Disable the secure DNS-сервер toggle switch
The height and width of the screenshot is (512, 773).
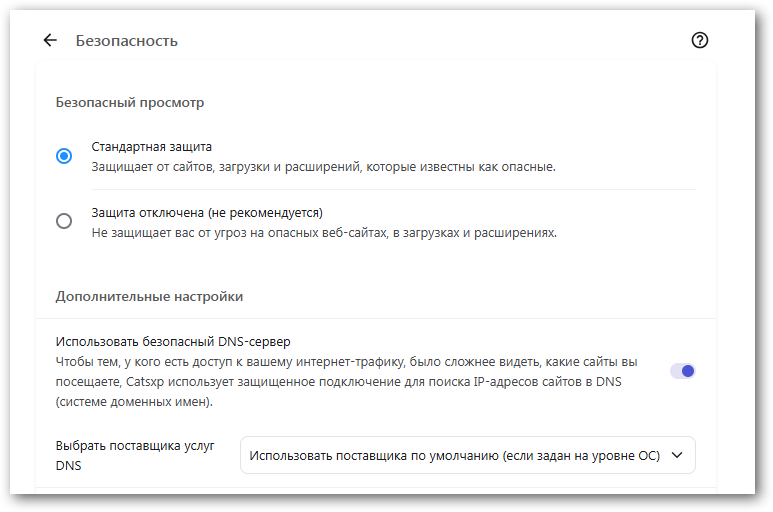[682, 371]
